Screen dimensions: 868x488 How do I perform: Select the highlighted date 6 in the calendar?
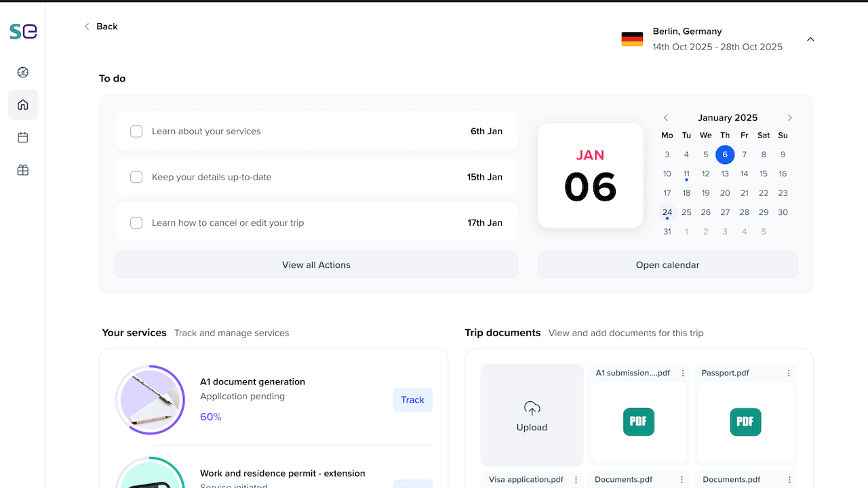(725, 155)
